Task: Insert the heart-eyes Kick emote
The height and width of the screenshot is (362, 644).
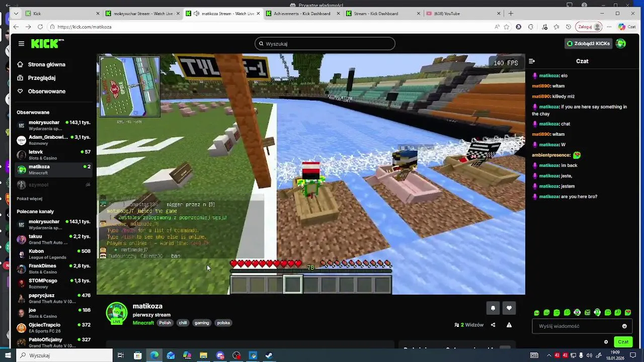Action: click(x=628, y=313)
